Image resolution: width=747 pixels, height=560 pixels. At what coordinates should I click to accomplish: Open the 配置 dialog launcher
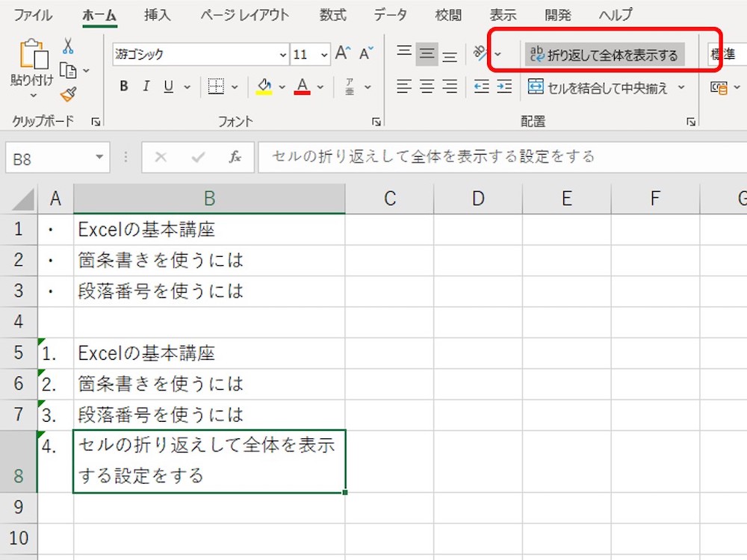[x=691, y=122]
